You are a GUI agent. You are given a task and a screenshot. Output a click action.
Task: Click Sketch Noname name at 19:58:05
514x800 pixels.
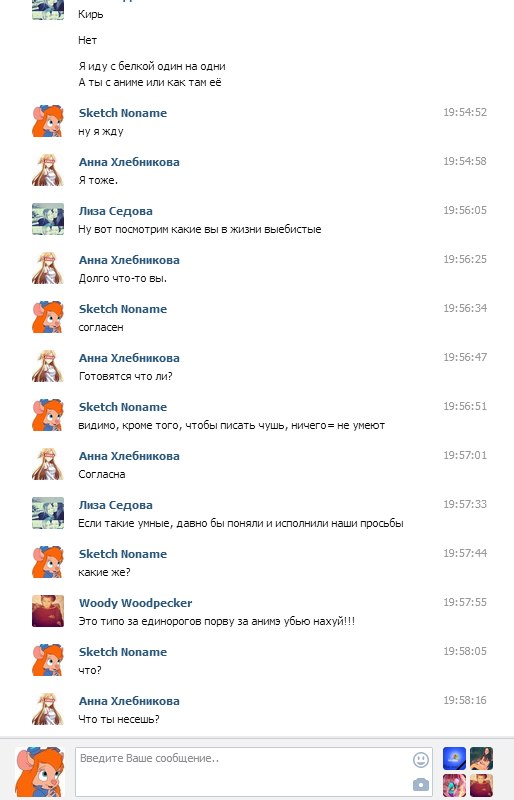(x=123, y=652)
